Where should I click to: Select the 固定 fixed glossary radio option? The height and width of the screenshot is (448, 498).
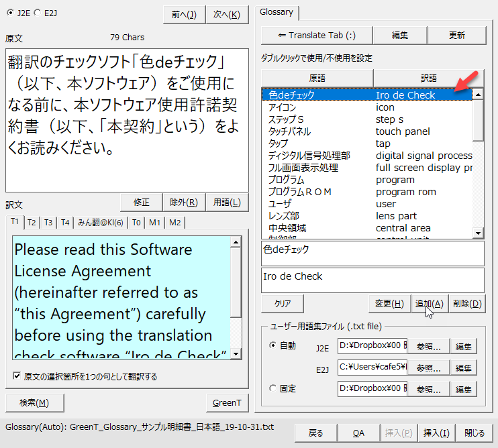tap(272, 388)
